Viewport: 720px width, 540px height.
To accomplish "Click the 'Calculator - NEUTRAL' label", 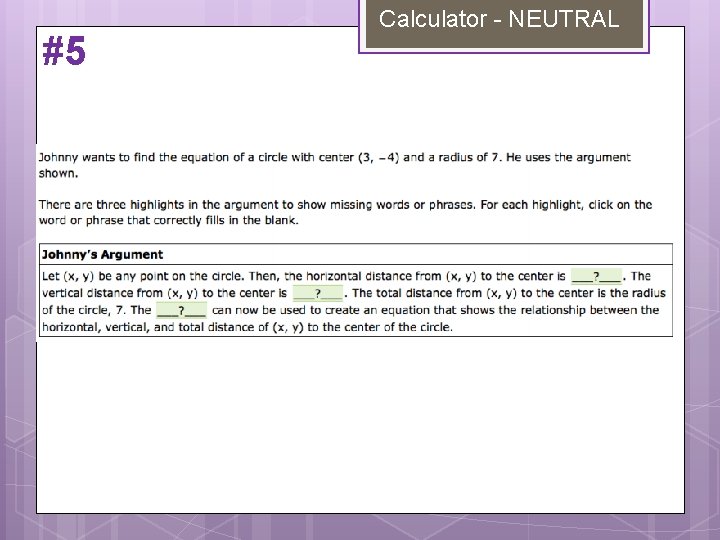I will click(499, 19).
